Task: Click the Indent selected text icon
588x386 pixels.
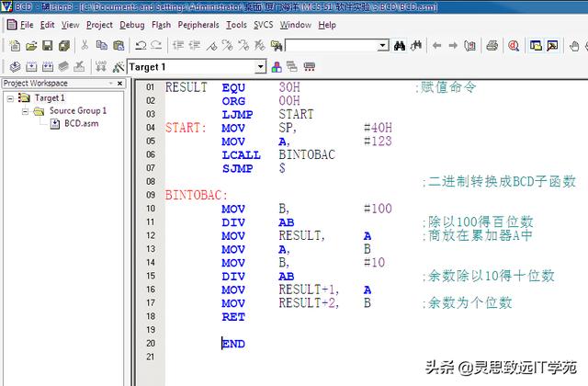Action: 178,46
